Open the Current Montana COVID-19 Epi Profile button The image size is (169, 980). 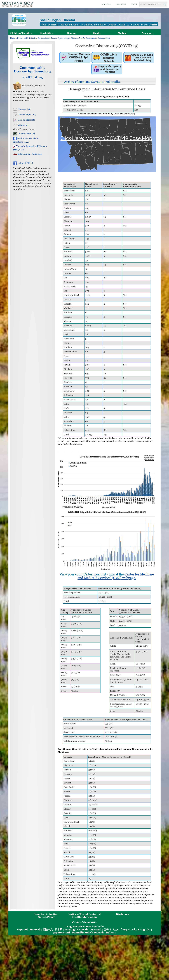pos(75,58)
